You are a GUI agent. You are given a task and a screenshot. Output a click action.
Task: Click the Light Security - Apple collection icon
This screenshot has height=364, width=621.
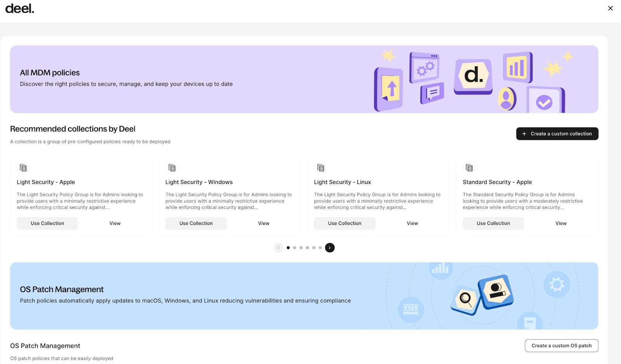click(23, 168)
